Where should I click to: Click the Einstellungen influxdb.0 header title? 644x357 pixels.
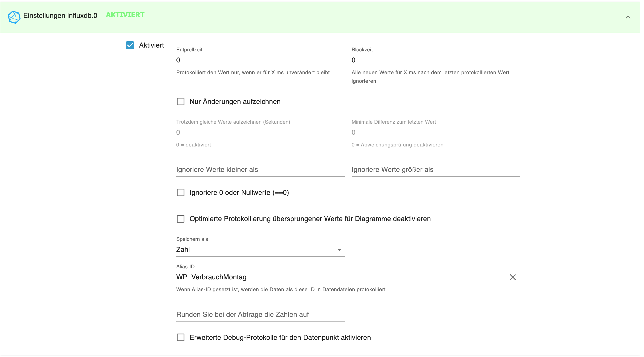60,15
